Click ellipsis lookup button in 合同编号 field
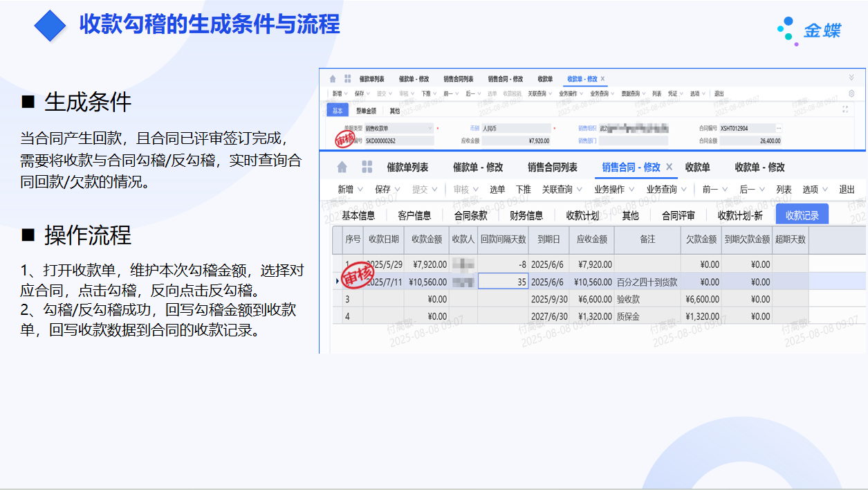This screenshot has height=490, width=868. [779, 128]
